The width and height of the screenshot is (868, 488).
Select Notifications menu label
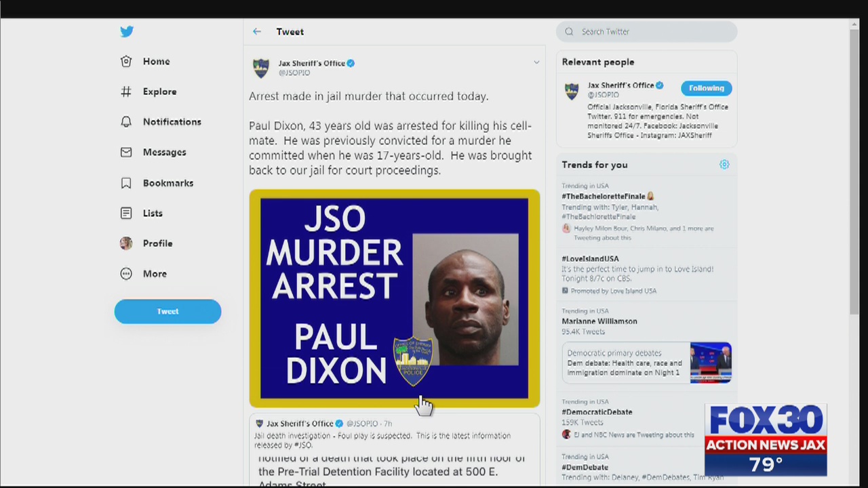172,122
